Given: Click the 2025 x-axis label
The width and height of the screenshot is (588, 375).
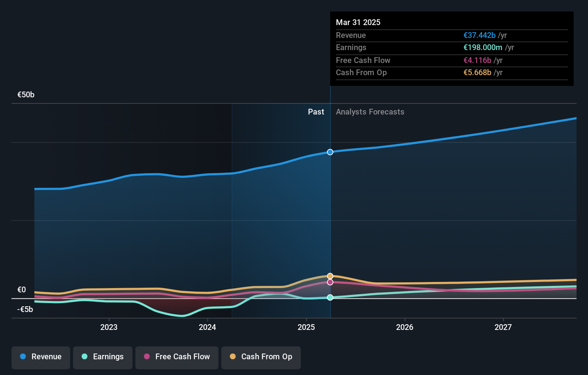Looking at the screenshot, I should 306,327.
